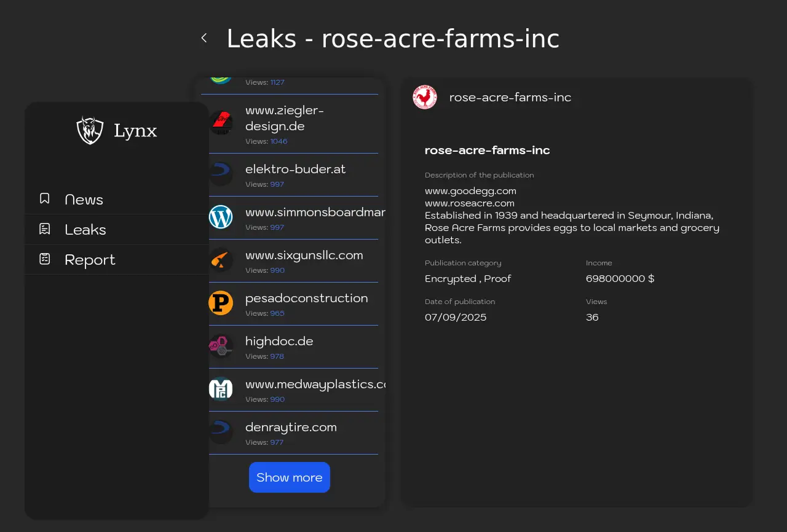The height and width of the screenshot is (532, 787).
Task: Click the rose-acre-farms-inc header name
Action: (510, 97)
